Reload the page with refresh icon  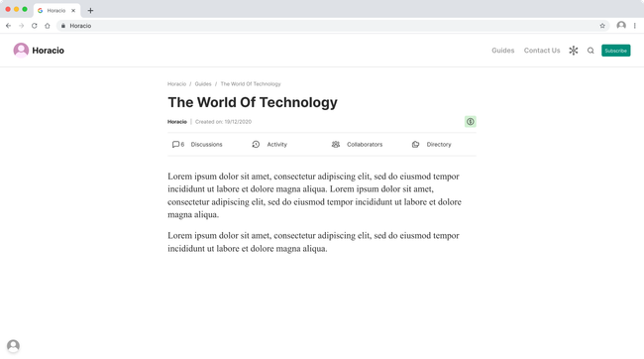(35, 26)
